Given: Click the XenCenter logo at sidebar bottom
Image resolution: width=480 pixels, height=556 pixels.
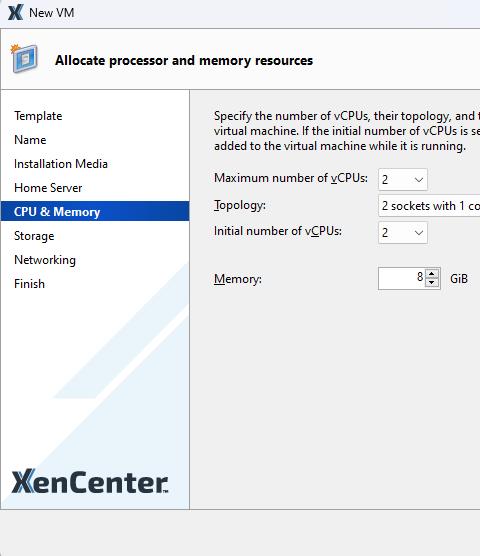Looking at the screenshot, I should coord(90,481).
